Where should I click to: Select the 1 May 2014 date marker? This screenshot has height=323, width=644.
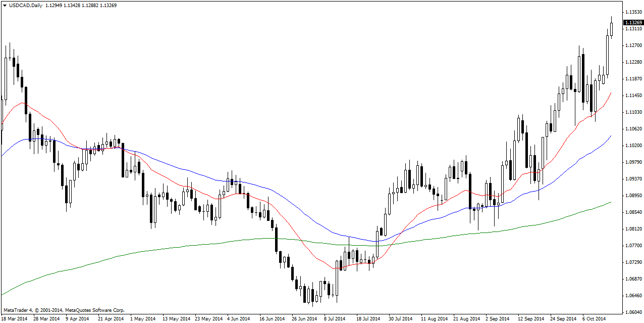142,319
